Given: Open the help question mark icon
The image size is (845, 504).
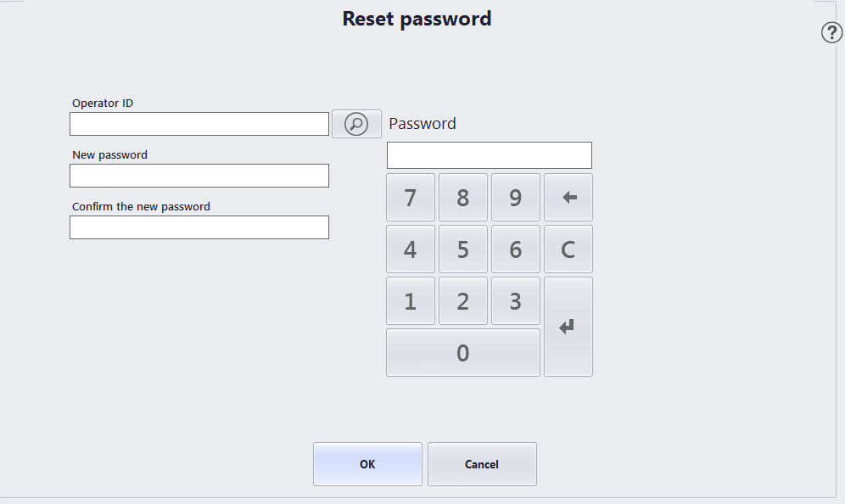Looking at the screenshot, I should coord(831,33).
